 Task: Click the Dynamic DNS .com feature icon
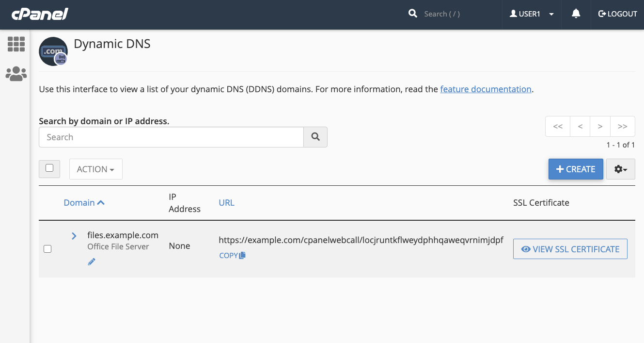(53, 51)
